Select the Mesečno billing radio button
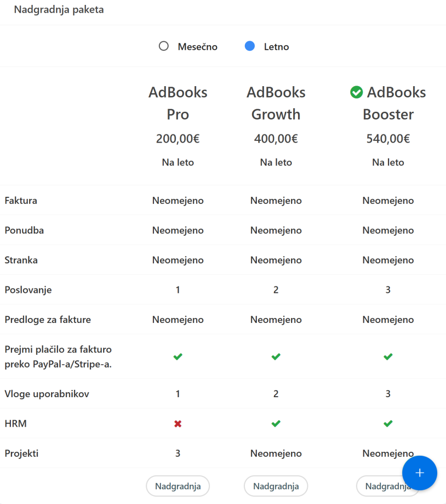This screenshot has height=504, width=446. (x=164, y=47)
